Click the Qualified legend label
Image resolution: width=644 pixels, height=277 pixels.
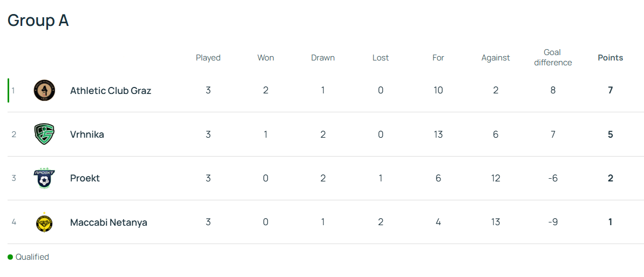(32, 257)
